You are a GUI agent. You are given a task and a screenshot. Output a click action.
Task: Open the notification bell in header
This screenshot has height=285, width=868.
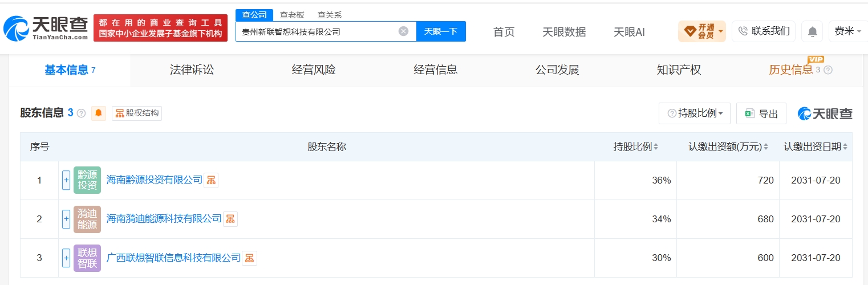pos(812,31)
